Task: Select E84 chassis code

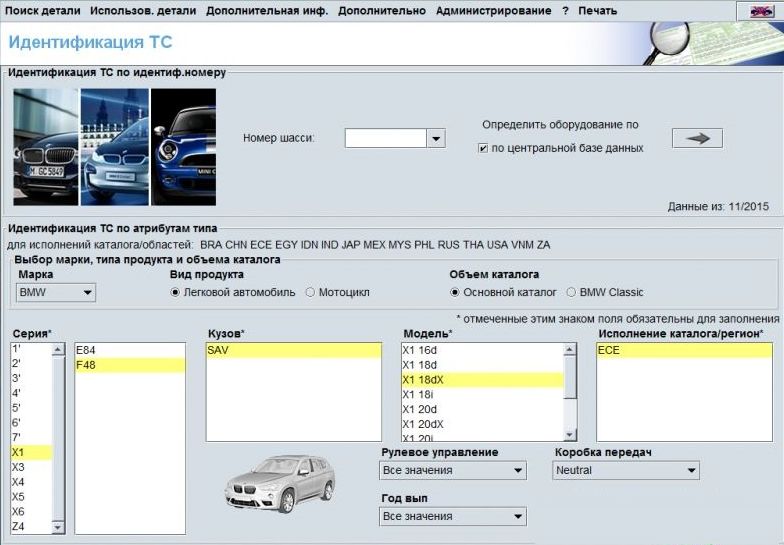Action: tap(130, 350)
